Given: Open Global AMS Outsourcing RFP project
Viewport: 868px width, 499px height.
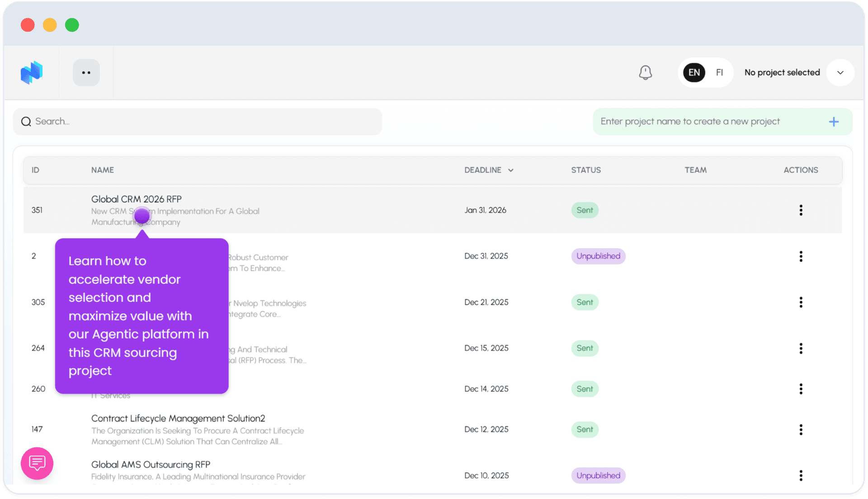Looking at the screenshot, I should coord(151,465).
